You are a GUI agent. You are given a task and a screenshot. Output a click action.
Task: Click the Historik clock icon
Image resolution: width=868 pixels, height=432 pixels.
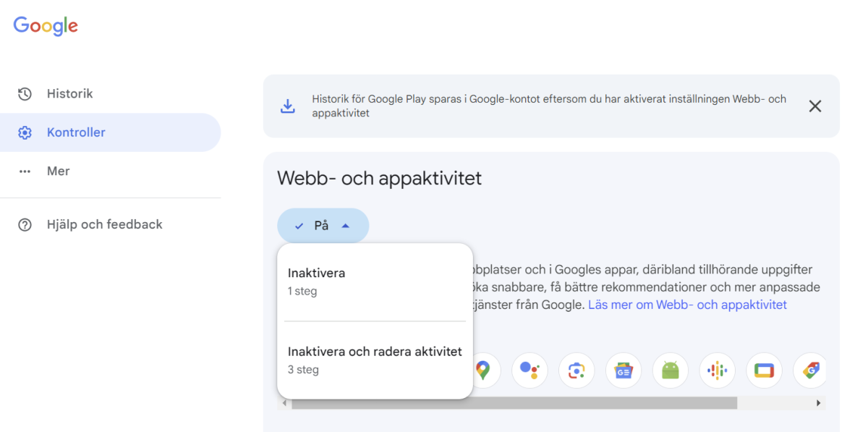pos(25,93)
